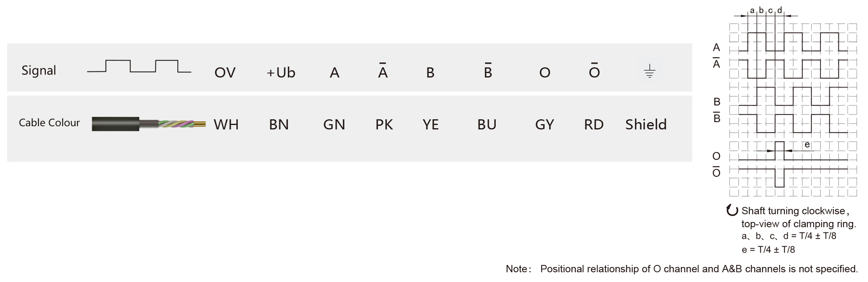
Task: Click the RD cable colour code
Action: coord(594,125)
